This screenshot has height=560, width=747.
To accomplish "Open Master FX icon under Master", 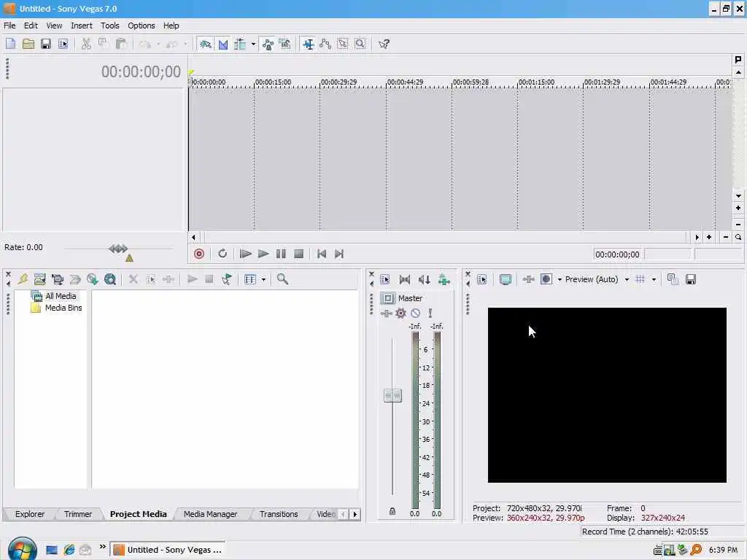I will (387, 313).
